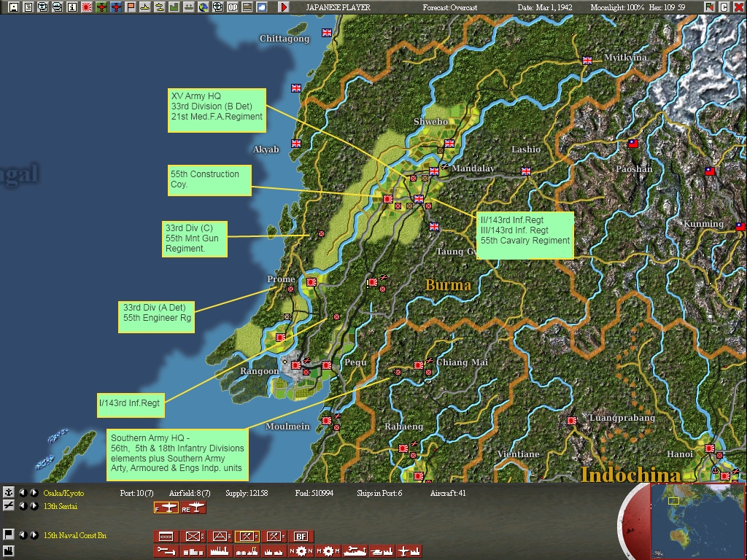Screen dimensions: 747x560
Task: Click the 'Supply: 12158' value
Action: [x=247, y=493]
